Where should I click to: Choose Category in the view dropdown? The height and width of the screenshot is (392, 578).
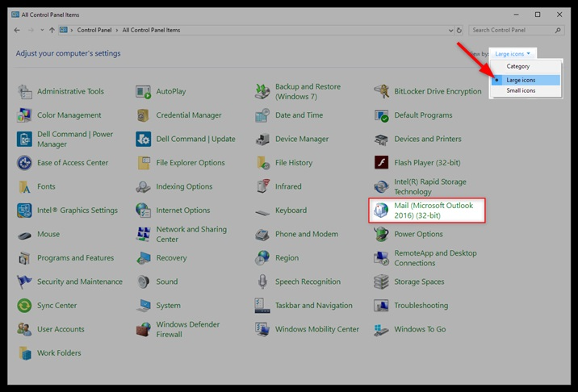[x=517, y=66]
